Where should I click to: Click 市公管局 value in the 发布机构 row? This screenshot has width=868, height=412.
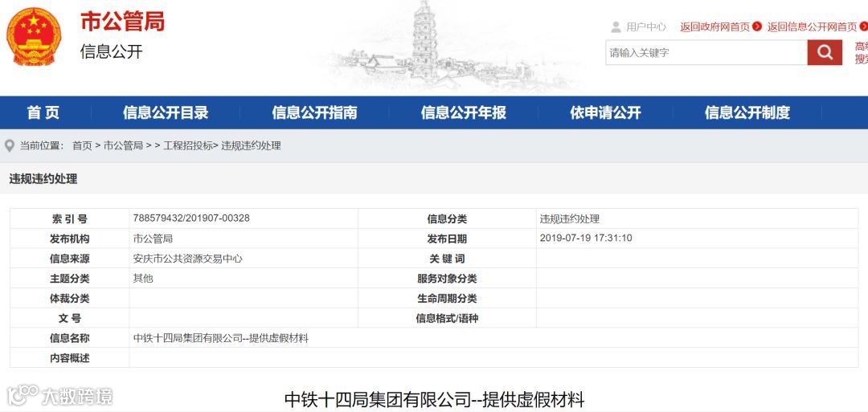(153, 239)
